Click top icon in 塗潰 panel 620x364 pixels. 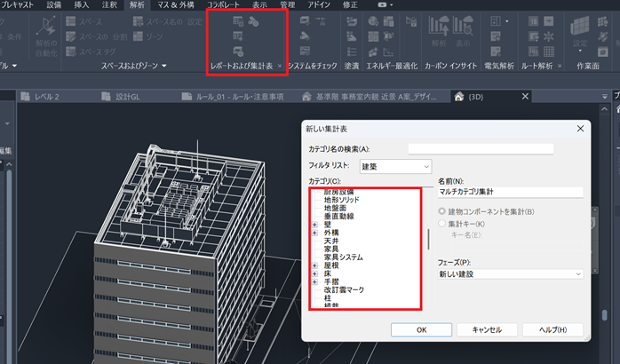tap(352, 21)
